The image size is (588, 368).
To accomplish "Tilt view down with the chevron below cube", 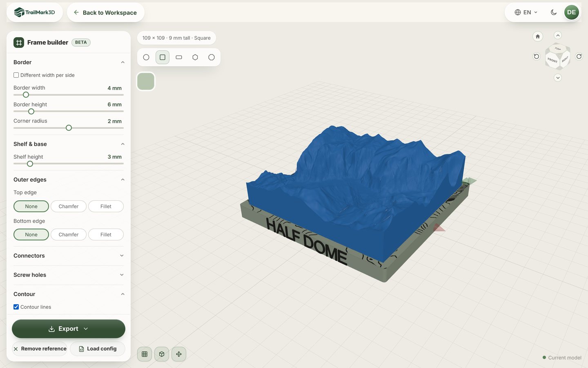I will click(x=558, y=78).
